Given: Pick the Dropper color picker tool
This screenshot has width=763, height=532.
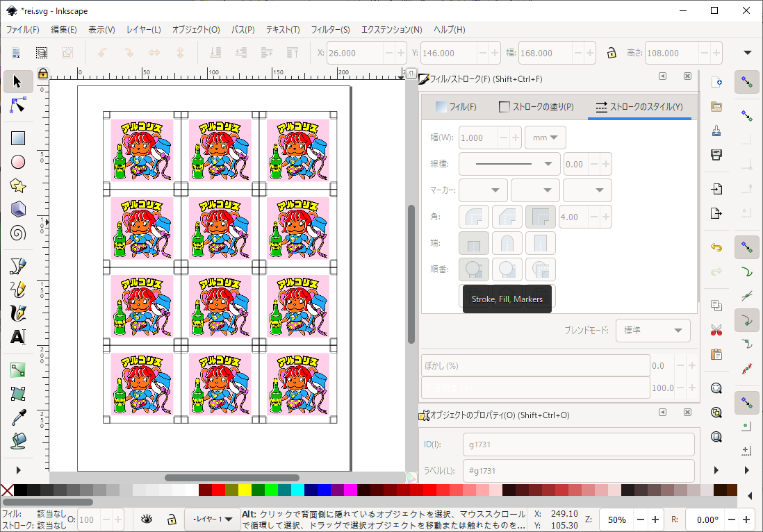Looking at the screenshot, I should click(17, 417).
